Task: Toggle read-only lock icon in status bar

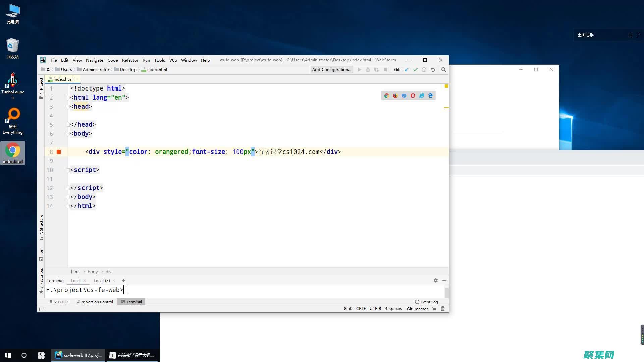Action: pyautogui.click(x=434, y=309)
